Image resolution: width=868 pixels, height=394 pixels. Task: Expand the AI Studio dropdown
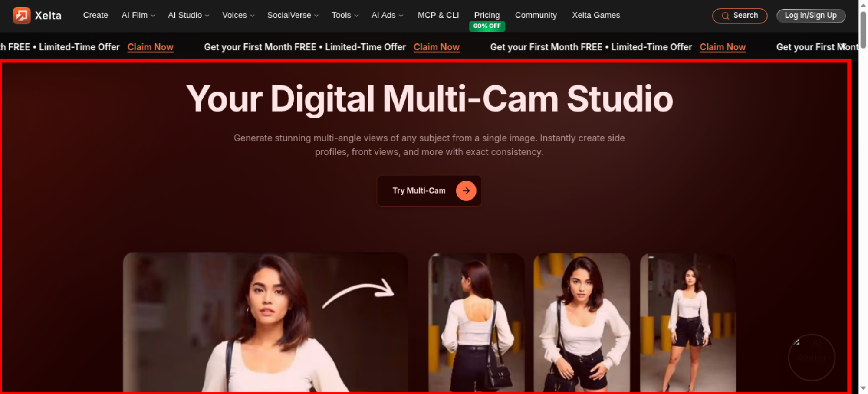188,15
